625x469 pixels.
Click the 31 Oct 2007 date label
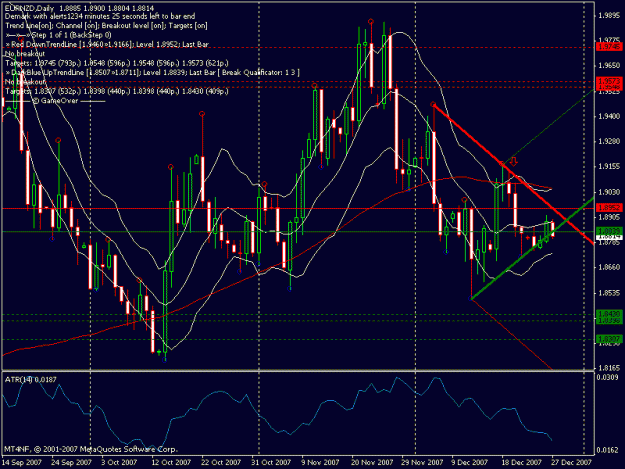pos(271,462)
